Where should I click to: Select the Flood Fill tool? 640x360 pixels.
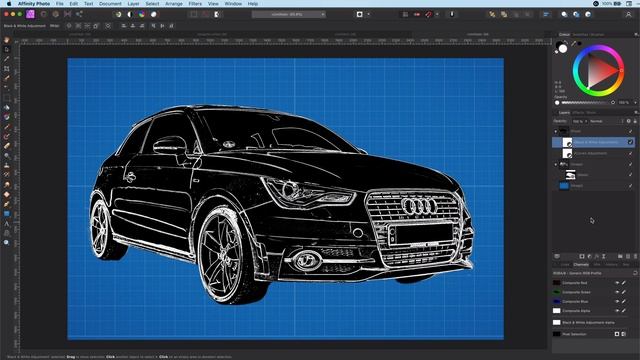click(7, 107)
